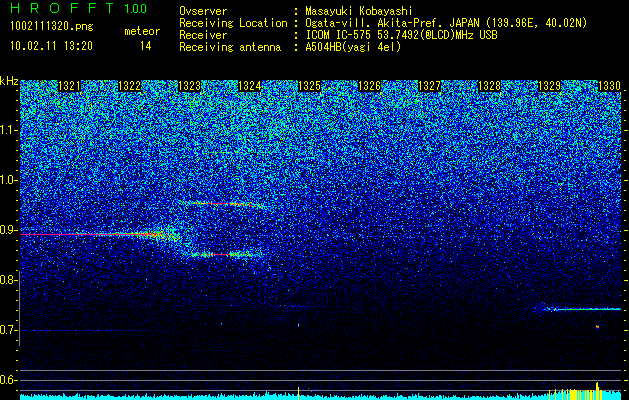Click the kHz axis unit label
Viewport: 629px width, 400px height.
click(9, 82)
